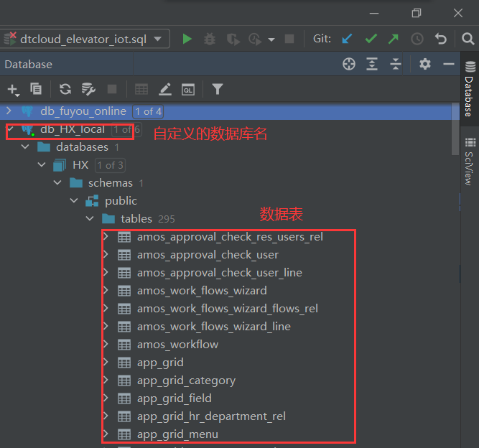
Task: Open table editor grid icon
Action: click(141, 90)
